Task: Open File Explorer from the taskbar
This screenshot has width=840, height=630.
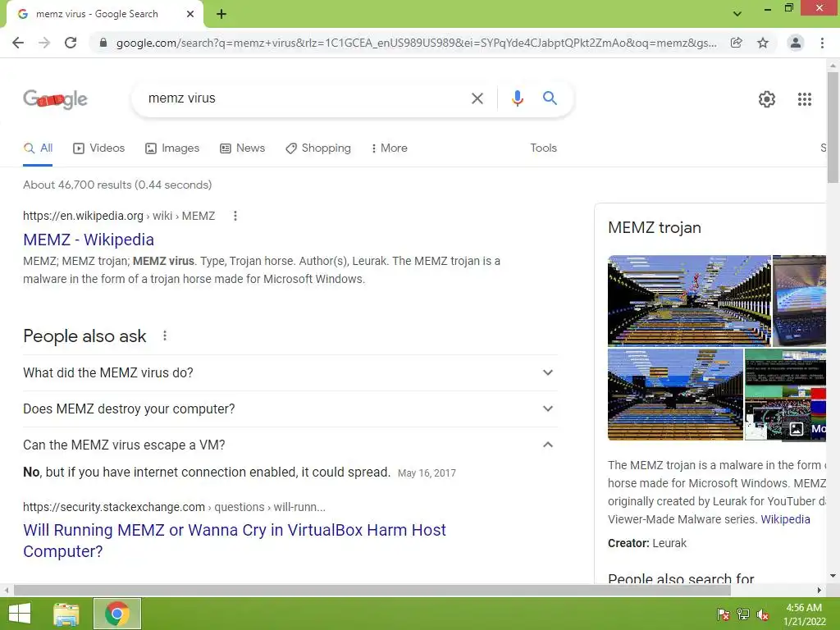Action: point(66,614)
